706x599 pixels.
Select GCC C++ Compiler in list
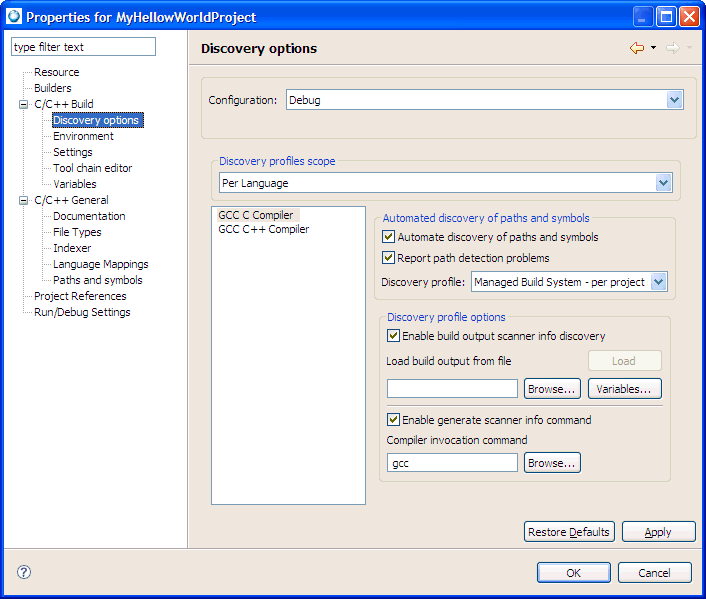pyautogui.click(x=263, y=229)
